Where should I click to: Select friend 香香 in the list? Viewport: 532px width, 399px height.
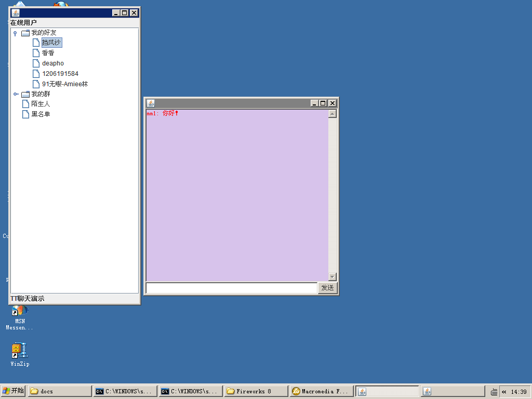click(48, 53)
